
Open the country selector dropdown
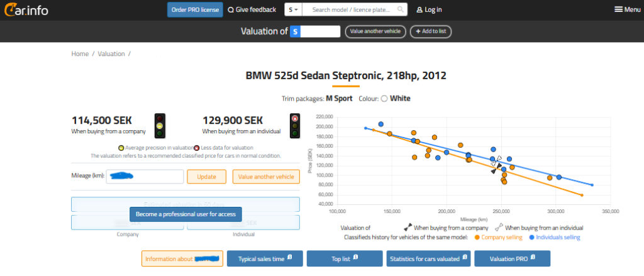(294, 9)
